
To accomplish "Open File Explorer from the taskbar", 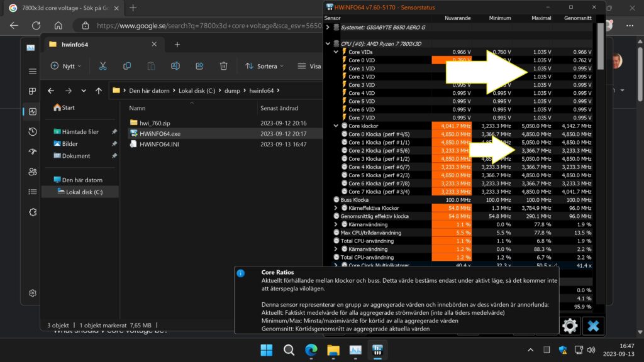I will 333,350.
